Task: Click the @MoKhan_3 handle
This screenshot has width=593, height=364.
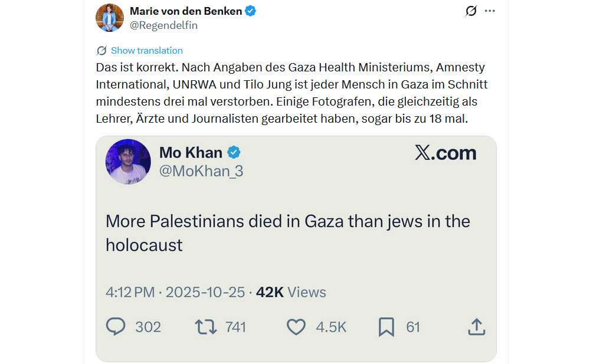Action: [x=201, y=171]
